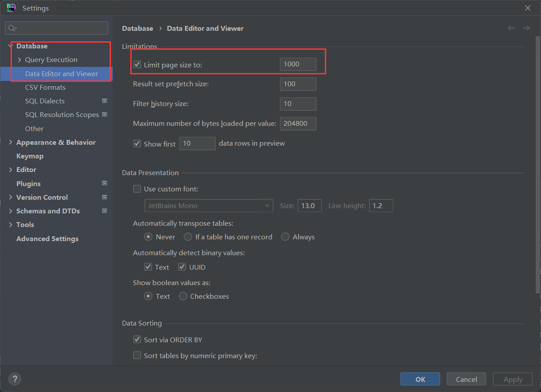Toggle the Limit page size checkbox
Viewport: 541px width, 392px height.
(137, 65)
